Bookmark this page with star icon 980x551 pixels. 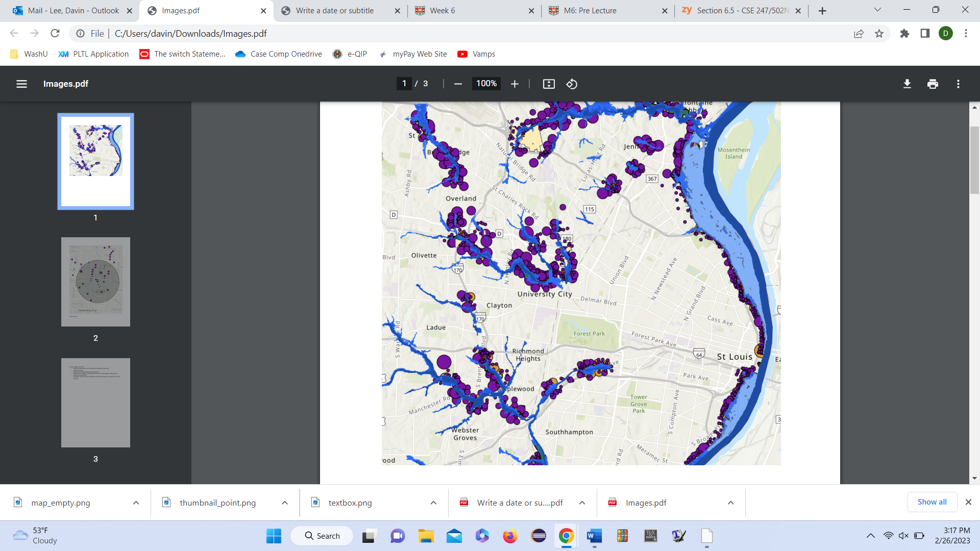[x=879, y=34]
